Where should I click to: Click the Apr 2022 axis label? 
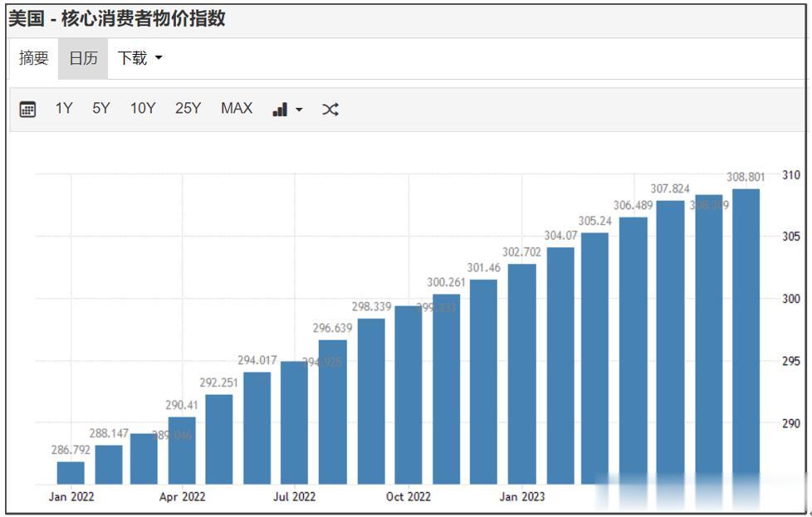(x=183, y=497)
